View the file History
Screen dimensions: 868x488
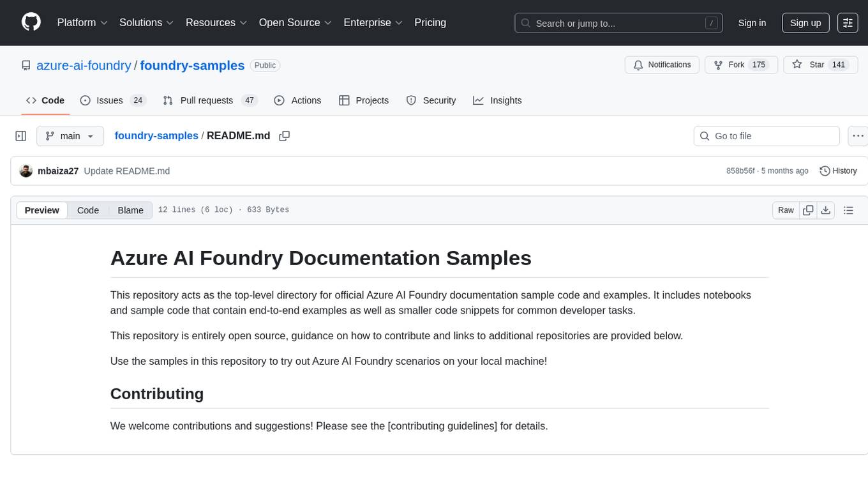point(838,171)
